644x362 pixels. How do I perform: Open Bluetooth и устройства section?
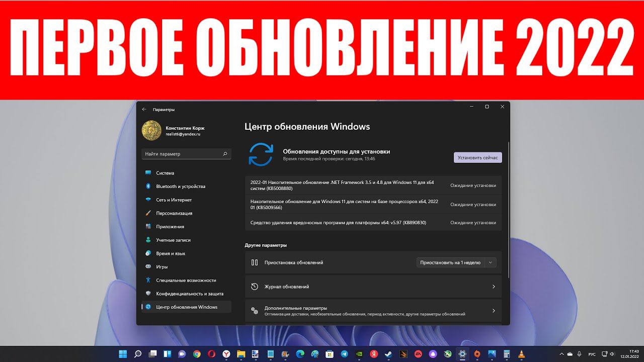click(x=187, y=187)
